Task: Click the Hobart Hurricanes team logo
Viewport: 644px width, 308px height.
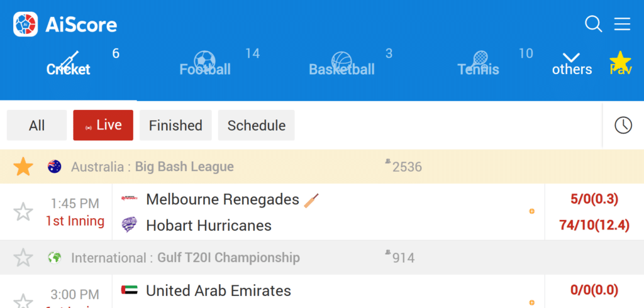Action: [129, 225]
